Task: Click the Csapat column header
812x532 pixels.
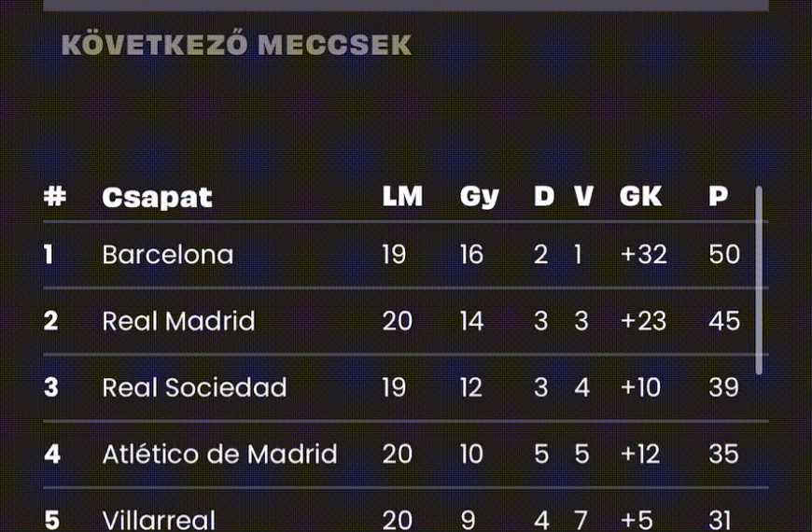Action: click(157, 197)
